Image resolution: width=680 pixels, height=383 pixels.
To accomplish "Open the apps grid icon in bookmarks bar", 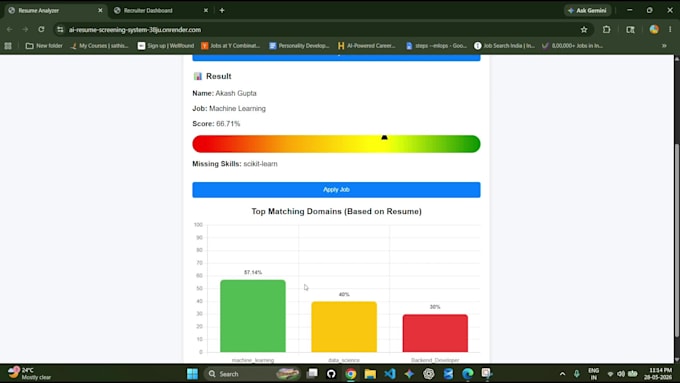I will [8, 46].
